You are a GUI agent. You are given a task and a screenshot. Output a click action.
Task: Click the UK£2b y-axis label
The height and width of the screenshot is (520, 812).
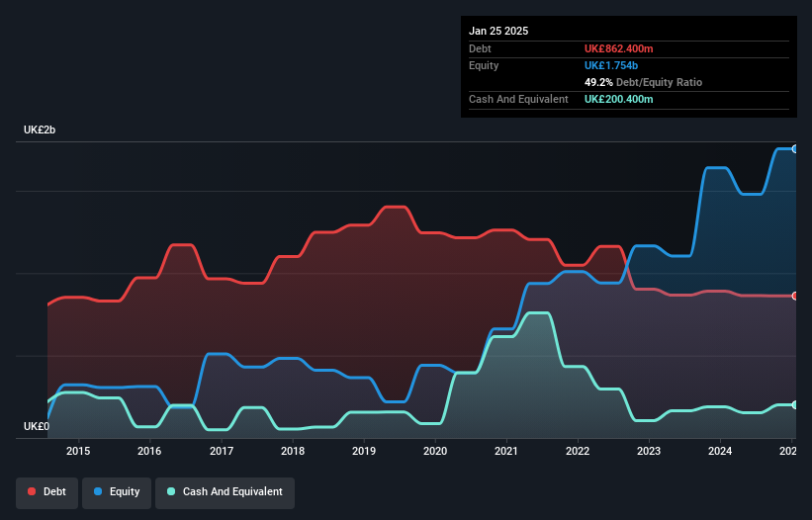pos(40,130)
